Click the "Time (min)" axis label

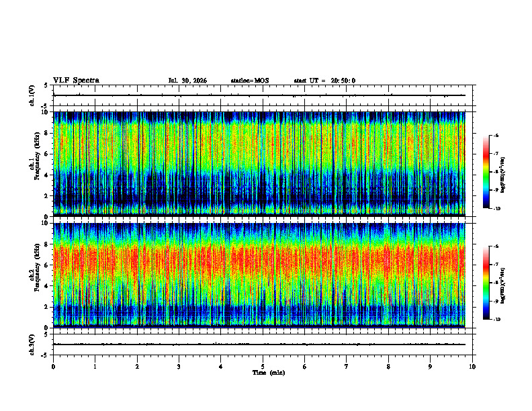269,373
